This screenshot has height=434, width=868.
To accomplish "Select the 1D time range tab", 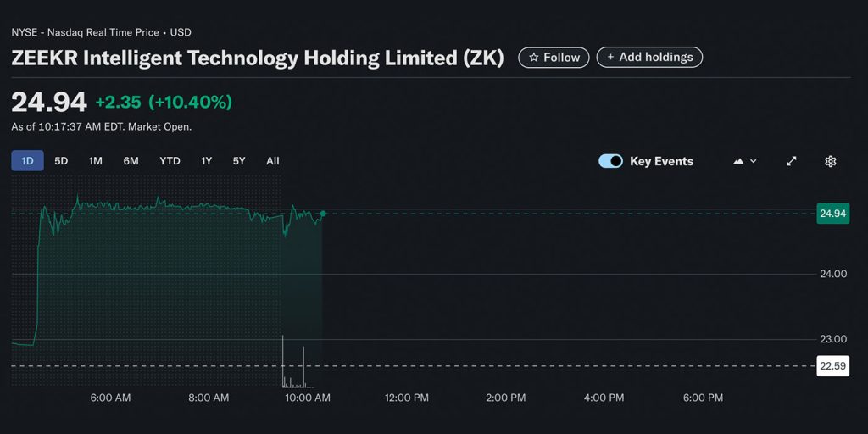I will [x=27, y=161].
